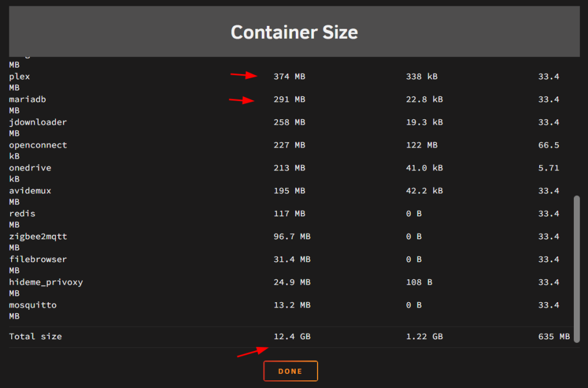The height and width of the screenshot is (388, 588).
Task: Click the Container Size title header
Action: click(295, 32)
